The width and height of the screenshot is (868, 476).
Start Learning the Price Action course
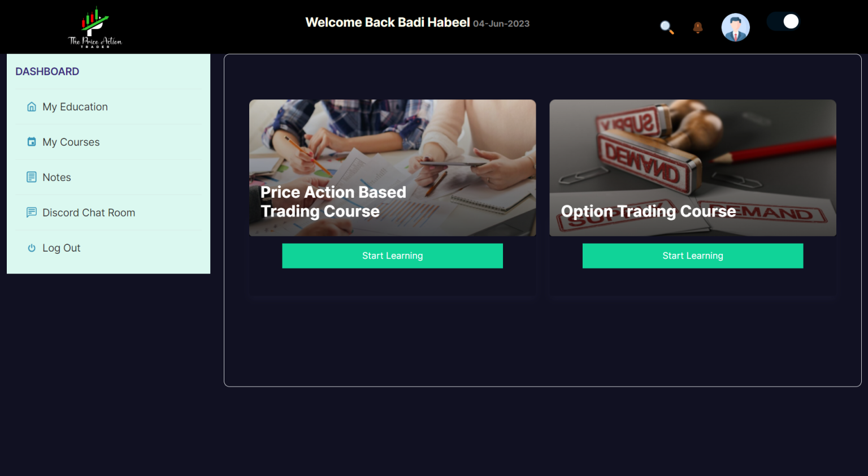392,256
